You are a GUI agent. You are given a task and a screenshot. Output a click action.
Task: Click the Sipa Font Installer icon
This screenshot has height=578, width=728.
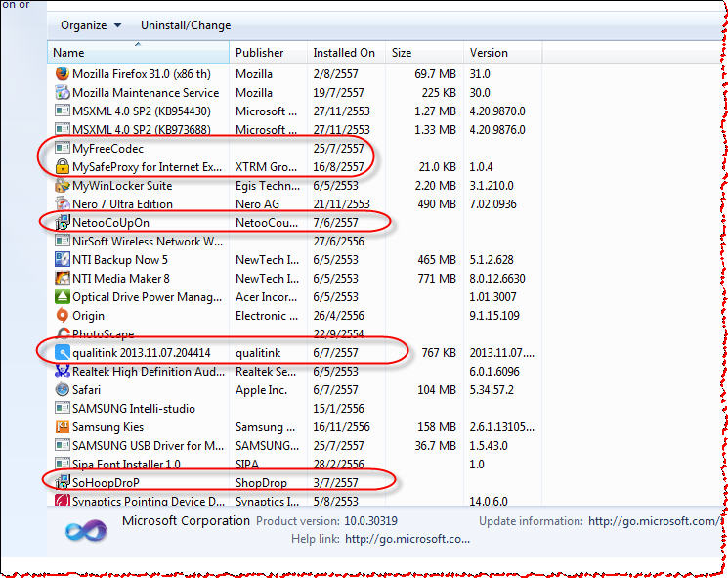click(x=63, y=464)
